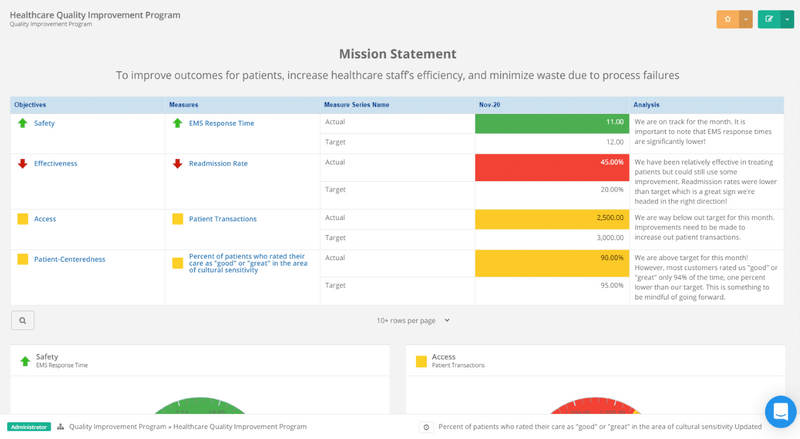800x439 pixels.
Task: Click the orange star favorite button
Action: (728, 19)
